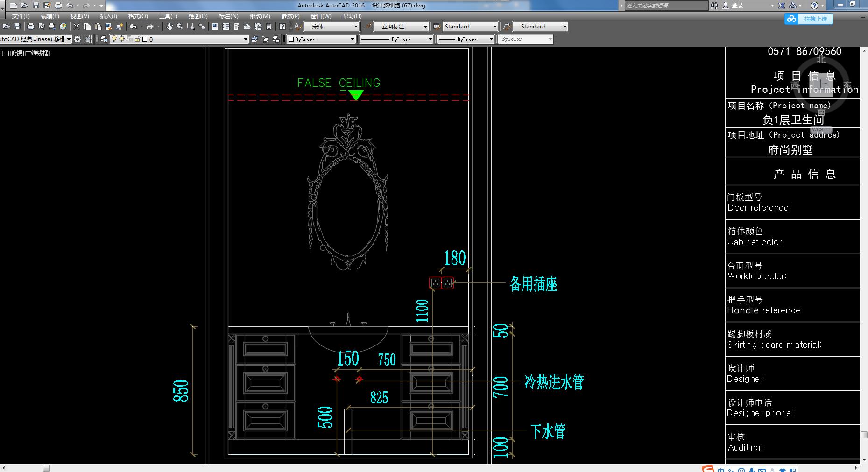Open the Table Style manager icon
This screenshot has width=868, height=472.
437,27
